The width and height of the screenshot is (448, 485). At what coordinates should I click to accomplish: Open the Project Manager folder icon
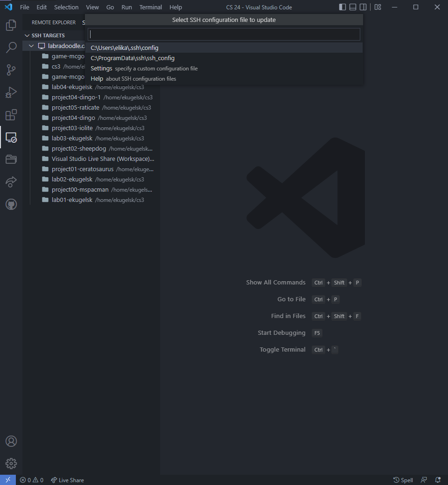point(11,159)
